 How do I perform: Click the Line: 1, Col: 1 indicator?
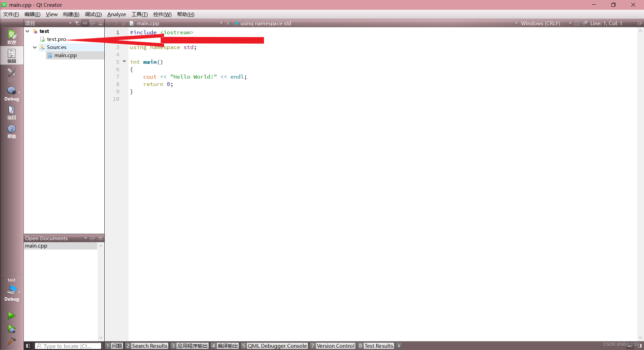[606, 23]
